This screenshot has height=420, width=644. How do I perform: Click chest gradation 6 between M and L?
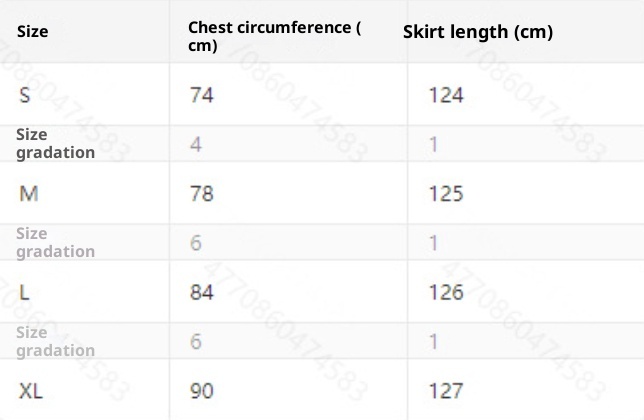click(196, 242)
